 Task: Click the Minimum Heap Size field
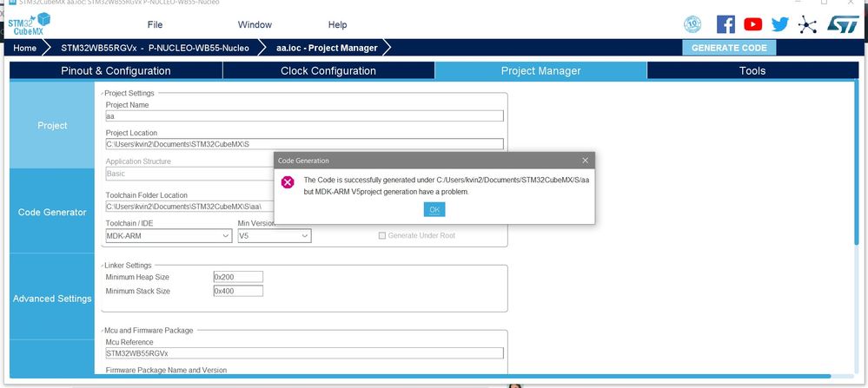(238, 277)
